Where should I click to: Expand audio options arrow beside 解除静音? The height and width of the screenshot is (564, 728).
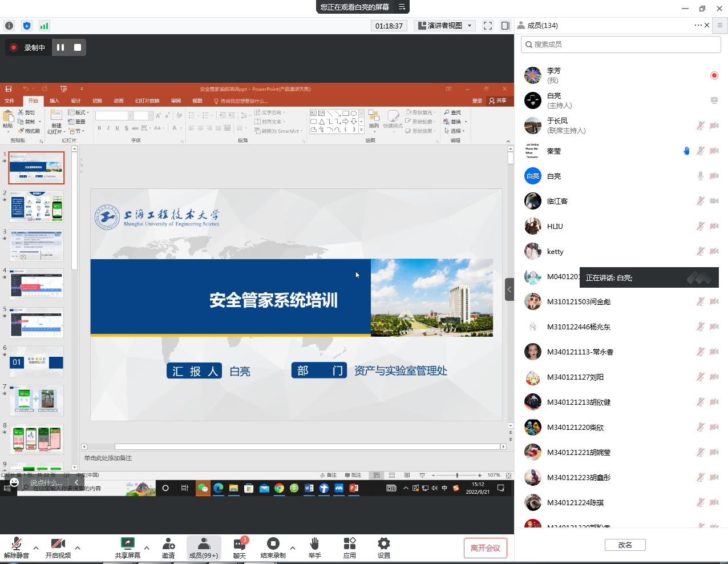36,548
